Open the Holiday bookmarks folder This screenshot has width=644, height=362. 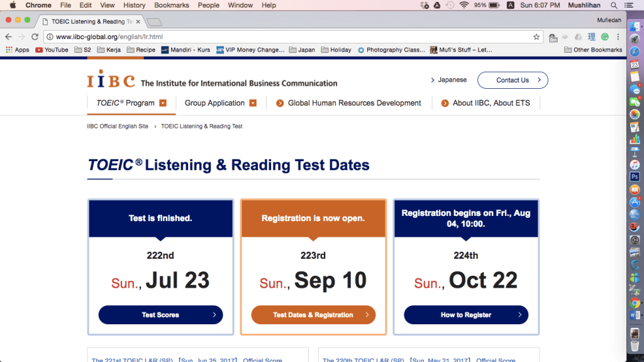tap(336, 50)
